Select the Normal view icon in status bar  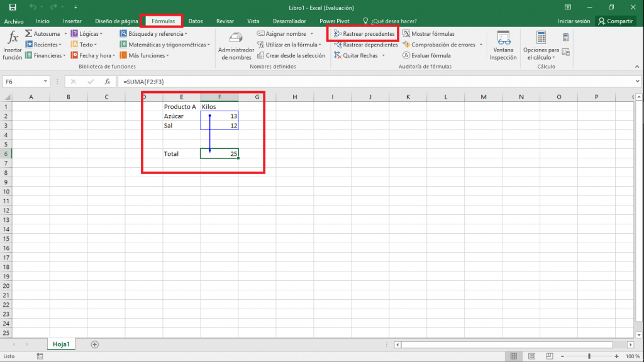click(x=514, y=356)
